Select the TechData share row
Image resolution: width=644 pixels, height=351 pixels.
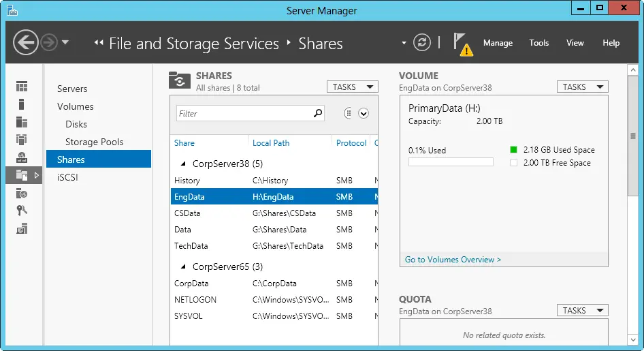click(274, 246)
